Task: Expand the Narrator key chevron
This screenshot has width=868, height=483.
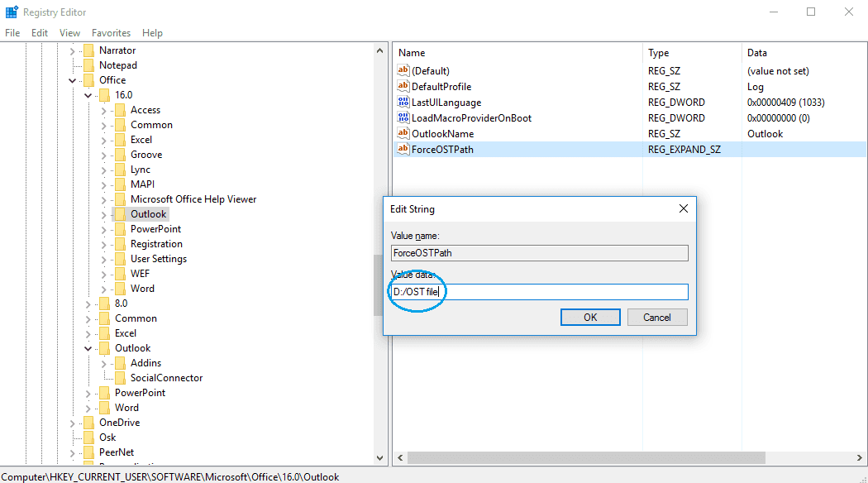Action: pos(73,50)
